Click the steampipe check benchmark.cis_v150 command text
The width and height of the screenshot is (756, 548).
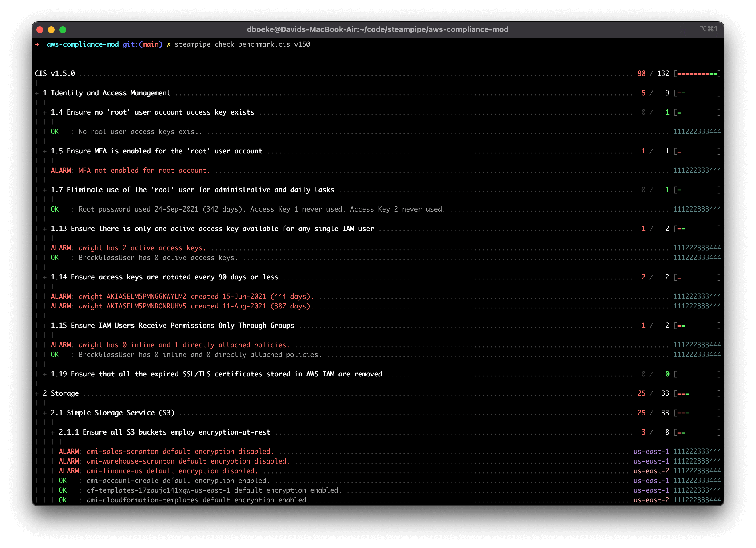coord(242,44)
